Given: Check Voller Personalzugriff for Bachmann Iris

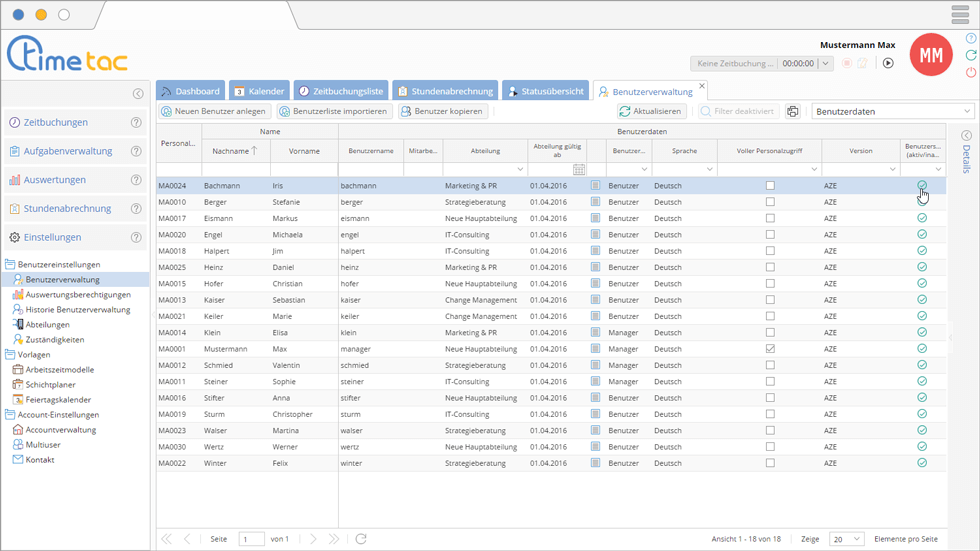Looking at the screenshot, I should click(769, 186).
